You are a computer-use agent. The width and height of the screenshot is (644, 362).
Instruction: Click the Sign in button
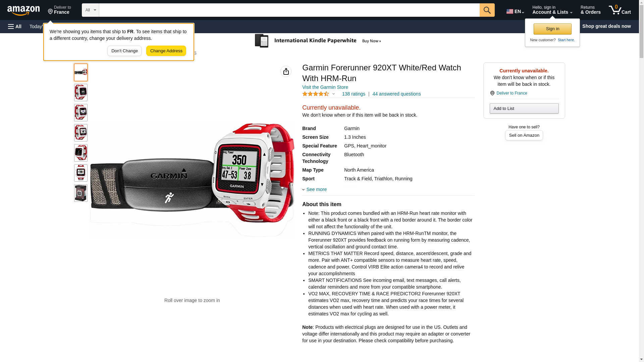(x=552, y=29)
